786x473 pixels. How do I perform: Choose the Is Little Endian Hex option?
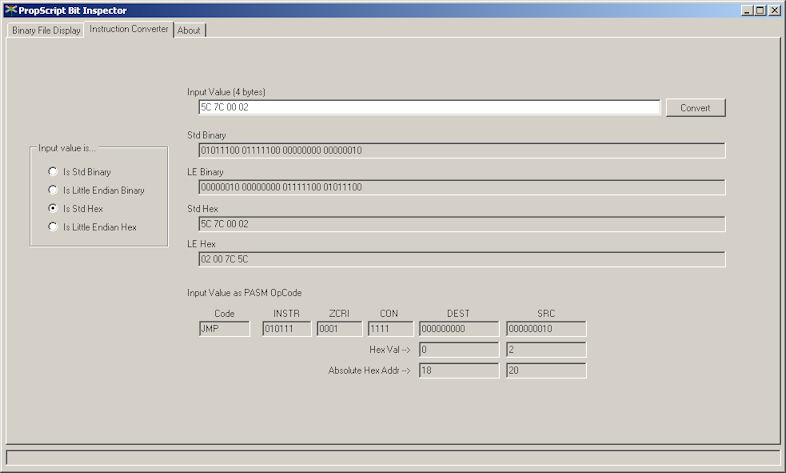54,227
